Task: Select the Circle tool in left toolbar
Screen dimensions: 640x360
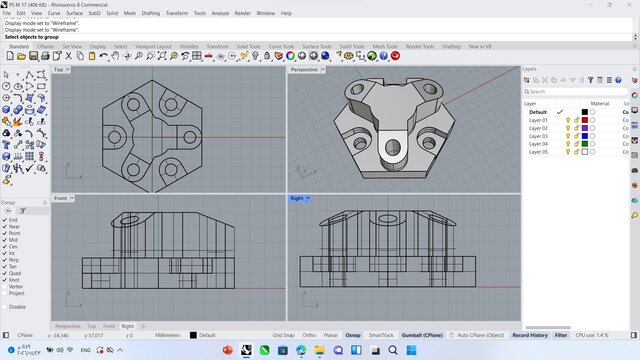Action: 6,86
